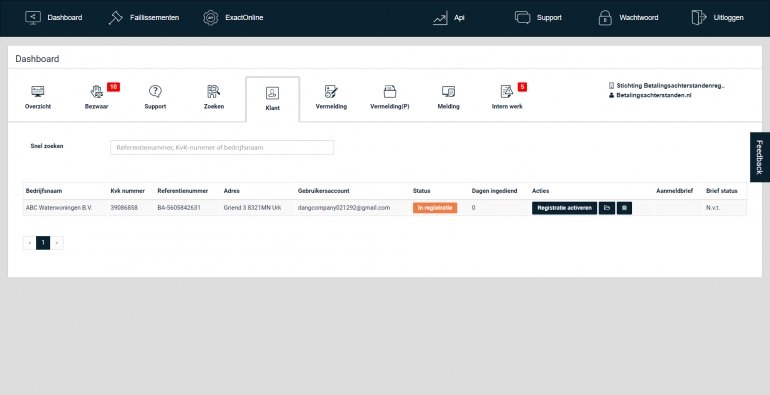Switch to the Intern werk tab
This screenshot has height=395, width=770.
click(x=507, y=97)
